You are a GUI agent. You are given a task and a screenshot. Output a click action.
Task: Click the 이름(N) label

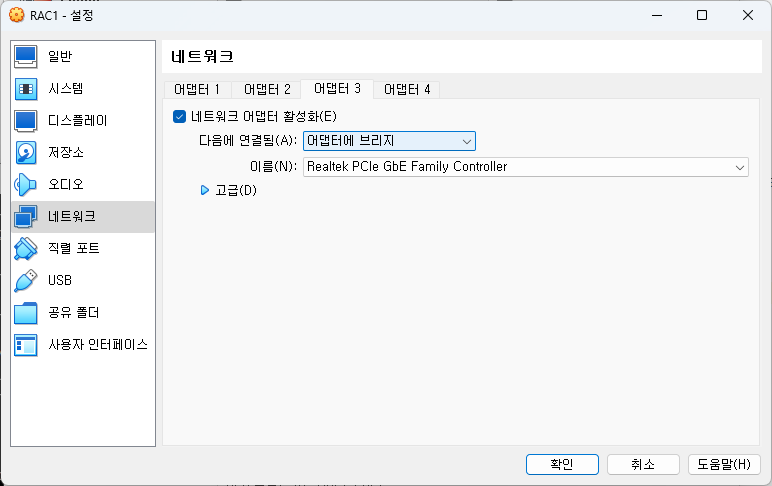(273, 167)
